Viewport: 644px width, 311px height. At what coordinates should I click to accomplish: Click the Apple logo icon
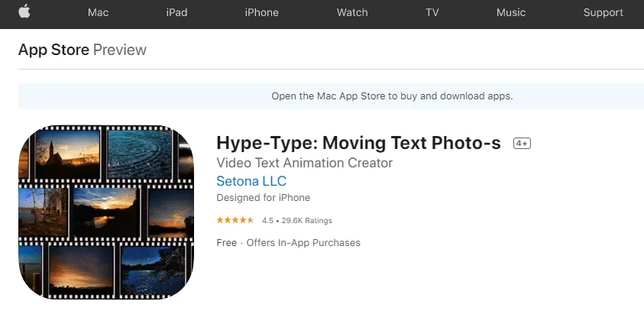(24, 11)
